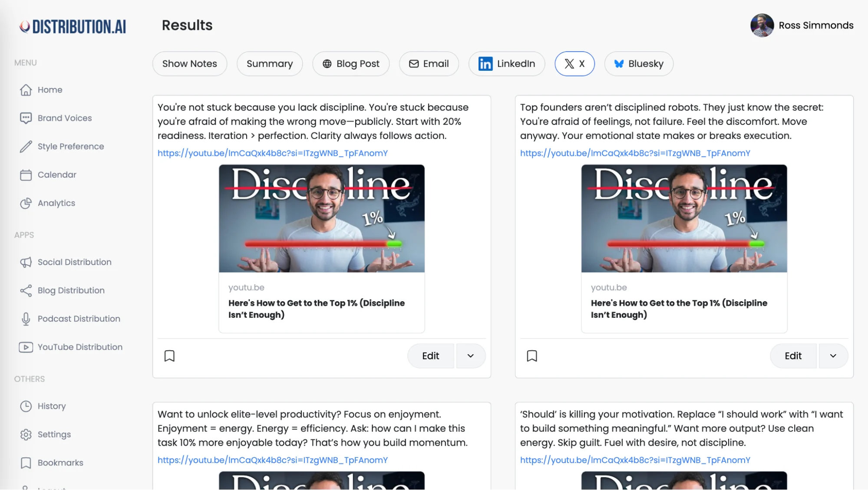Click video thumbnail in 'Top founders' post
This screenshot has width=868, height=490.
click(684, 218)
